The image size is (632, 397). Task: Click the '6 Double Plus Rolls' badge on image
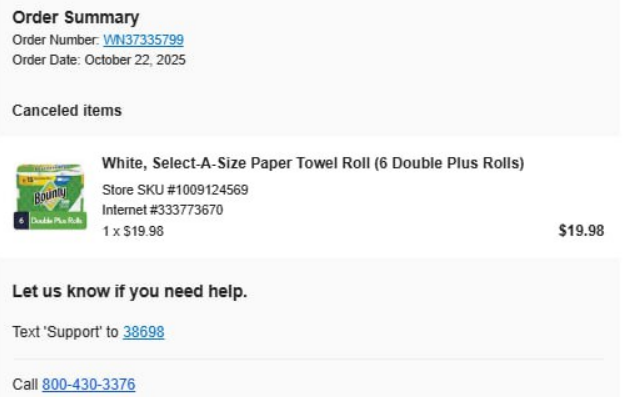coord(50,220)
